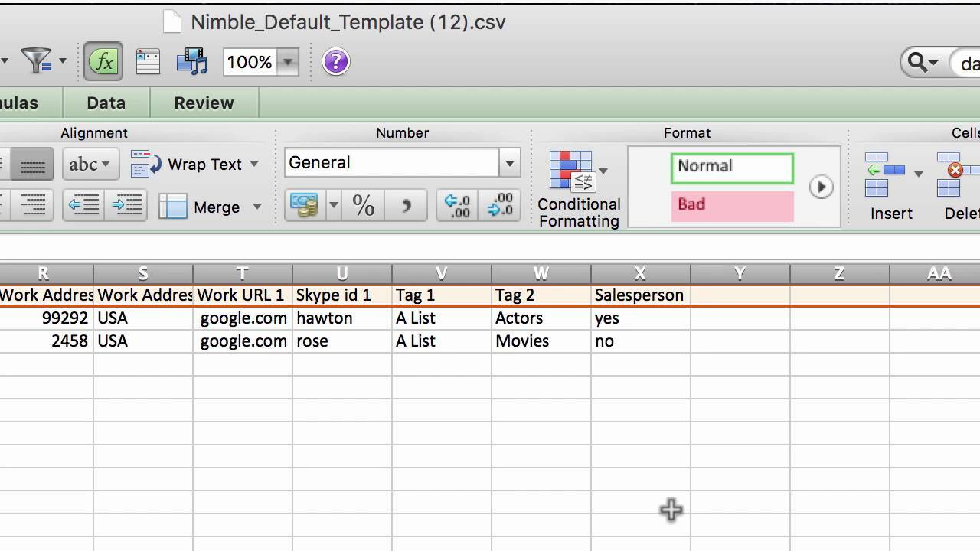The height and width of the screenshot is (551, 980).
Task: Activate Merge cells control
Action: coord(207,207)
